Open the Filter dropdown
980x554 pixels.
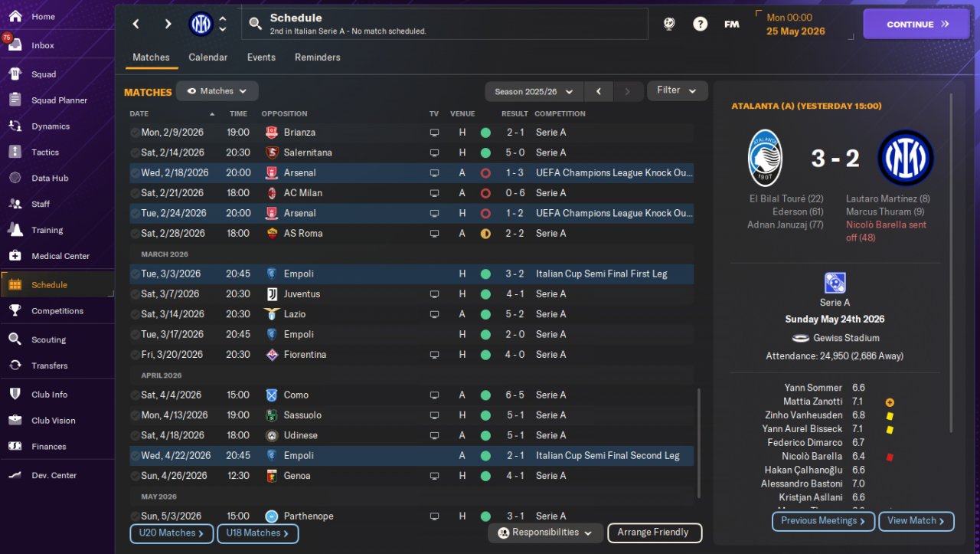(x=677, y=90)
